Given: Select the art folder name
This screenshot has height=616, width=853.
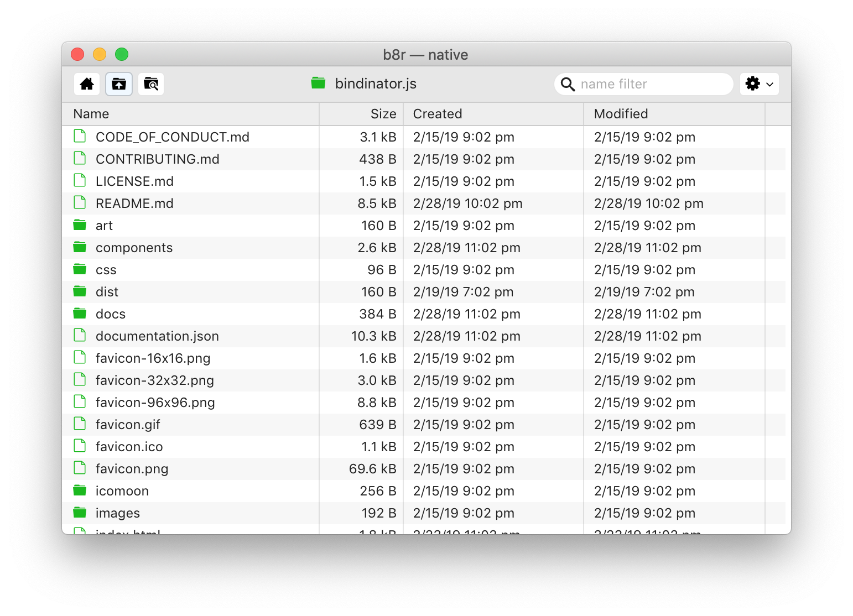Looking at the screenshot, I should pyautogui.click(x=104, y=226).
